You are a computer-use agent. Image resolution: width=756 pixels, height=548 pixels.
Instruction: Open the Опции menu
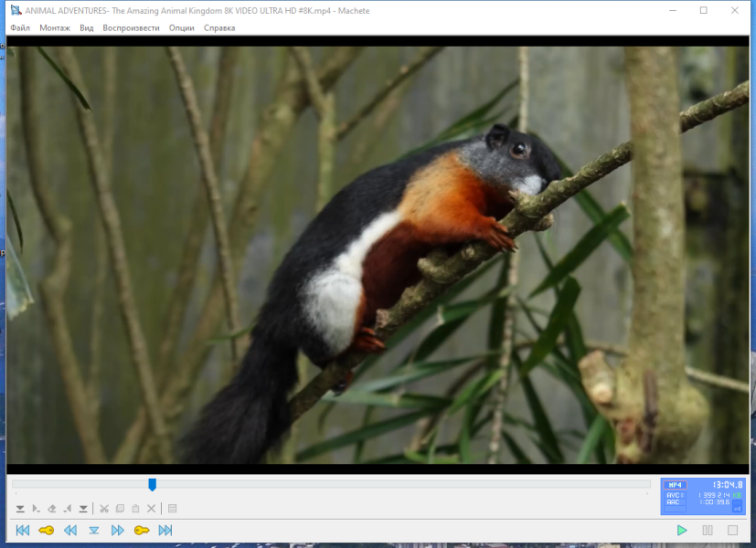tap(182, 28)
